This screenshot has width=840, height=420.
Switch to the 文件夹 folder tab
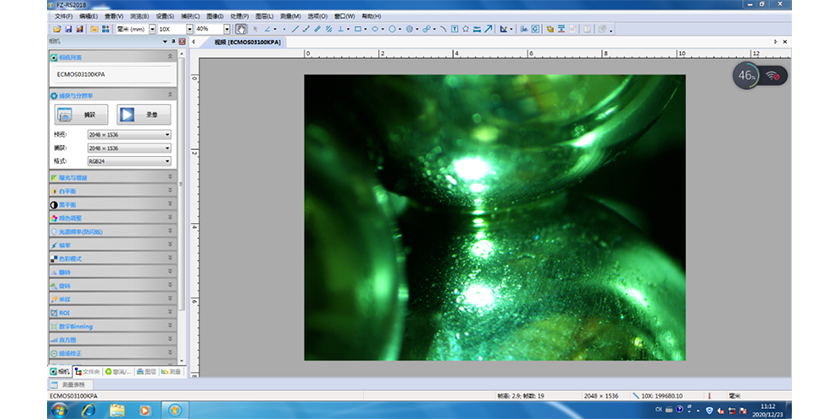(87, 371)
